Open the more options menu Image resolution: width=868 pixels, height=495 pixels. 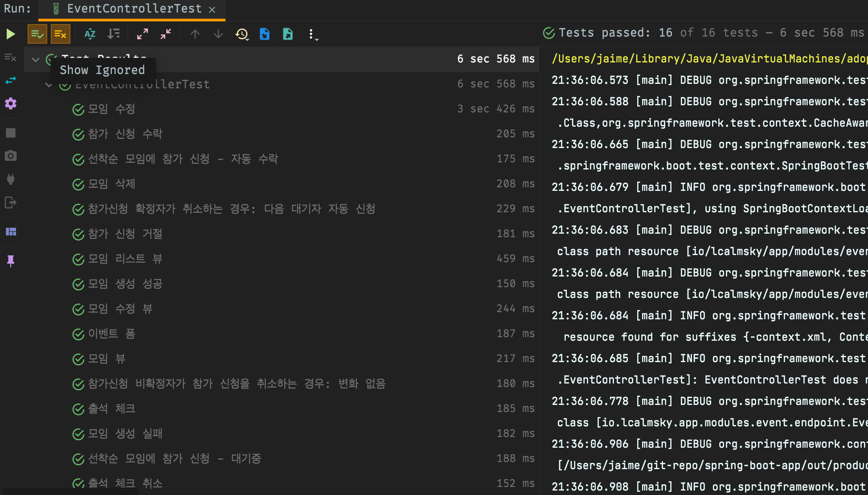311,34
